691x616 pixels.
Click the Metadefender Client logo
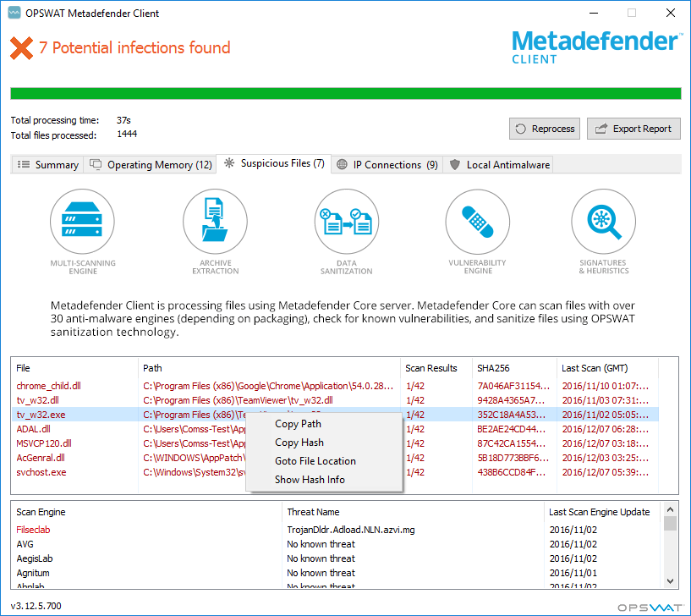(596, 47)
